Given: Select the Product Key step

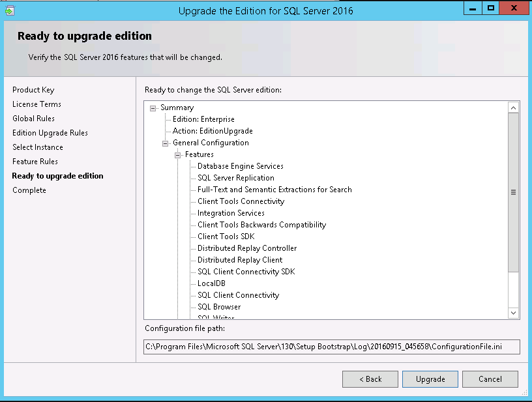Looking at the screenshot, I should [33, 90].
